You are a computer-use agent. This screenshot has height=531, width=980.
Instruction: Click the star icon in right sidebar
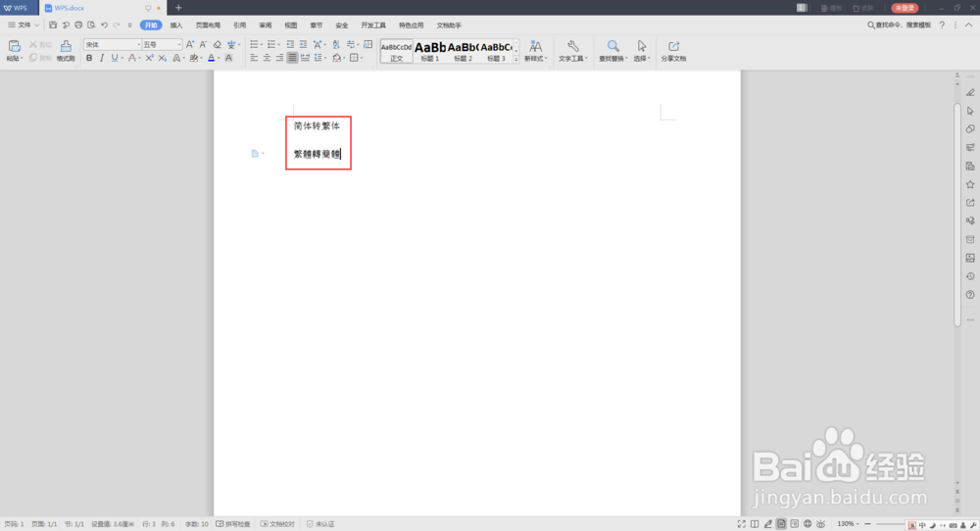(x=970, y=184)
